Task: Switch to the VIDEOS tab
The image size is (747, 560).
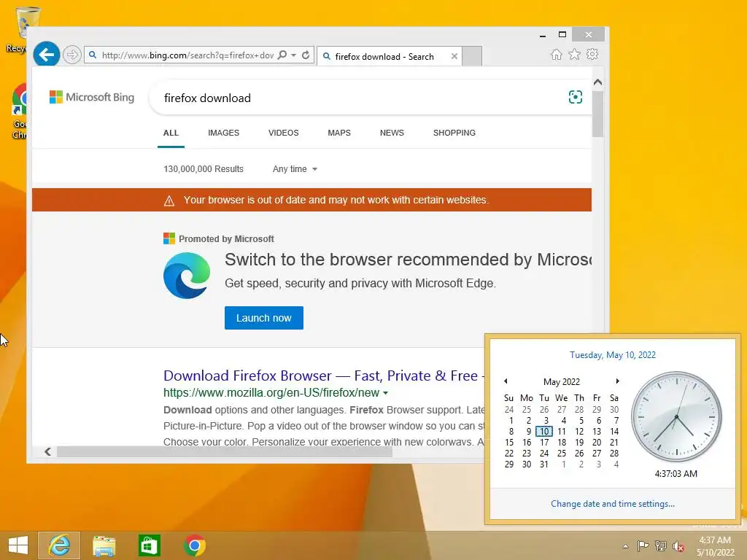Action: [x=284, y=133]
